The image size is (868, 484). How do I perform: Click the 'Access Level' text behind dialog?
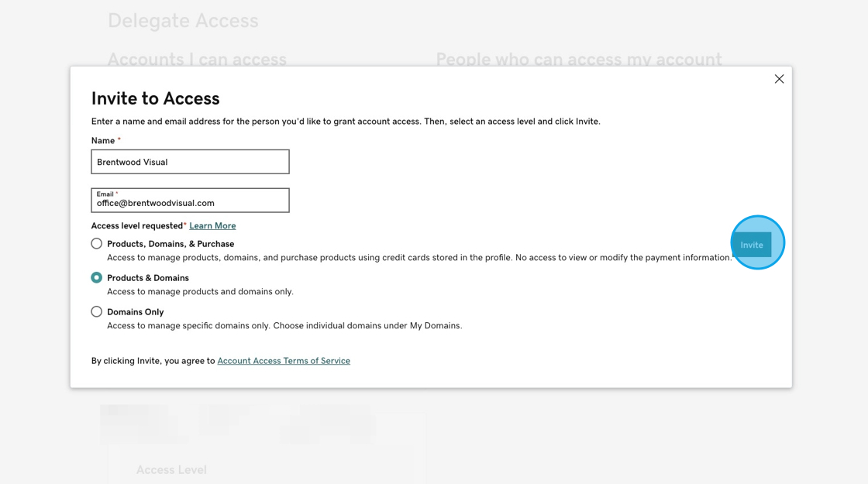click(x=171, y=469)
